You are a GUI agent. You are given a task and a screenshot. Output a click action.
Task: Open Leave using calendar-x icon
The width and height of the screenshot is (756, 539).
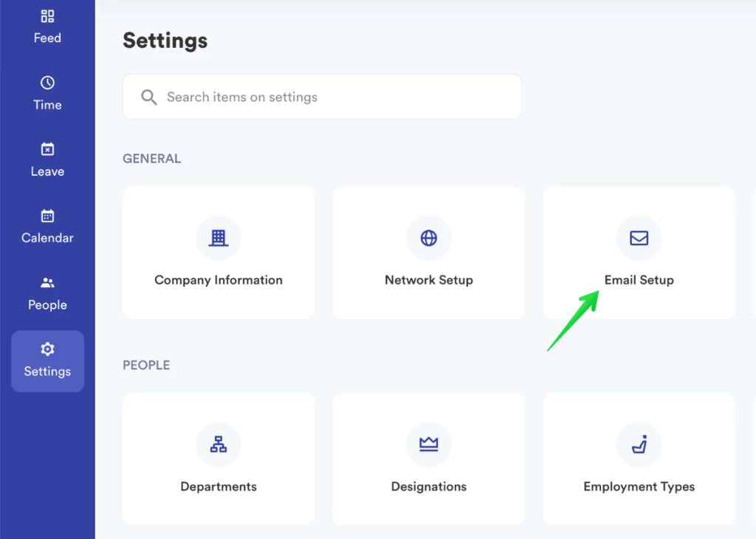click(x=47, y=149)
